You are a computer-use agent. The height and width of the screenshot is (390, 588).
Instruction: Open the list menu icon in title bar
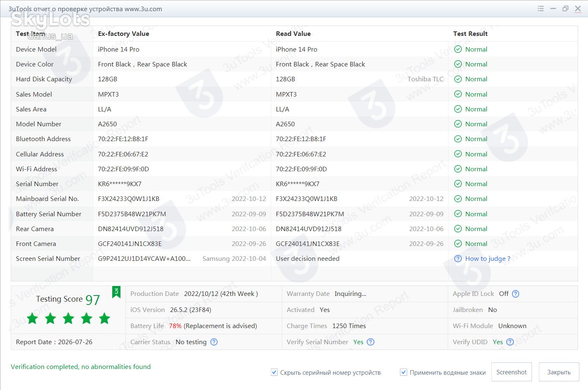541,9
